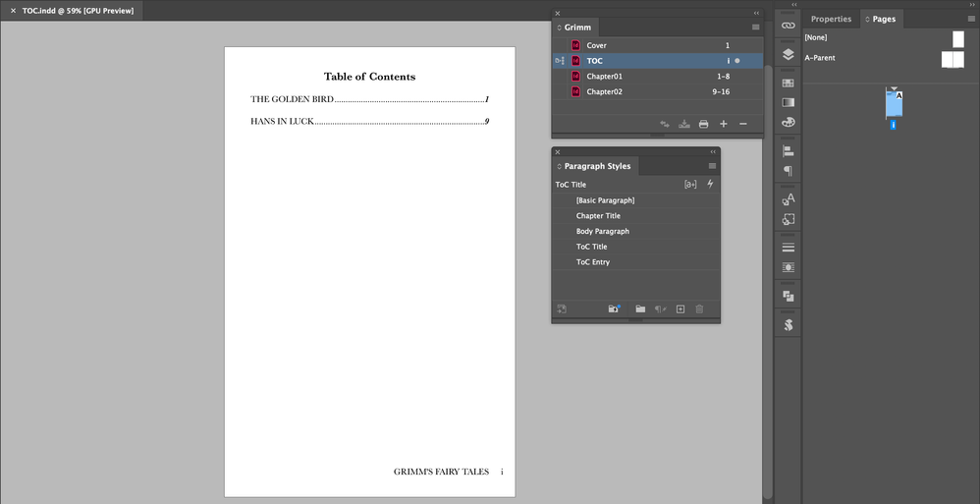Select Cover document in Grimm book
This screenshot has width=980, height=504.
658,45
